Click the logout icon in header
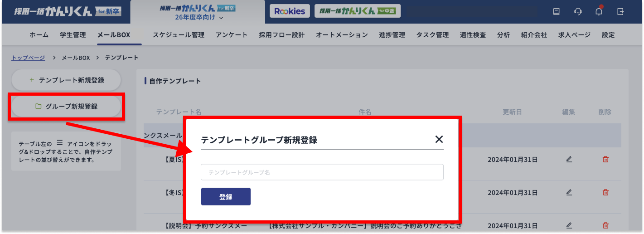644x234 pixels. [620, 12]
